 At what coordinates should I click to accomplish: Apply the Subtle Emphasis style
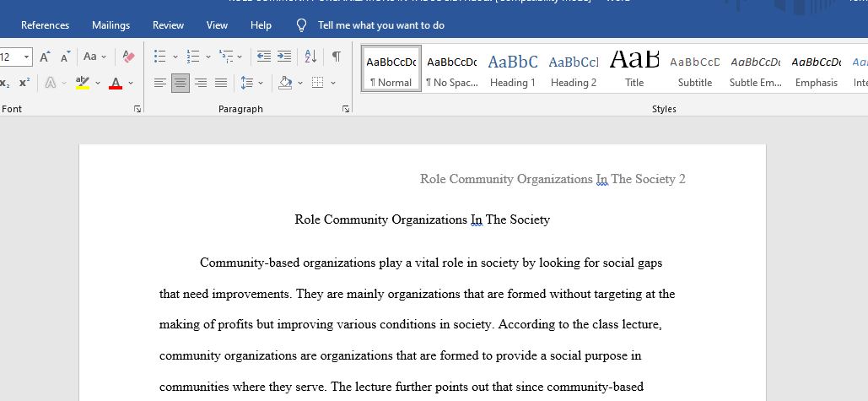click(756, 68)
